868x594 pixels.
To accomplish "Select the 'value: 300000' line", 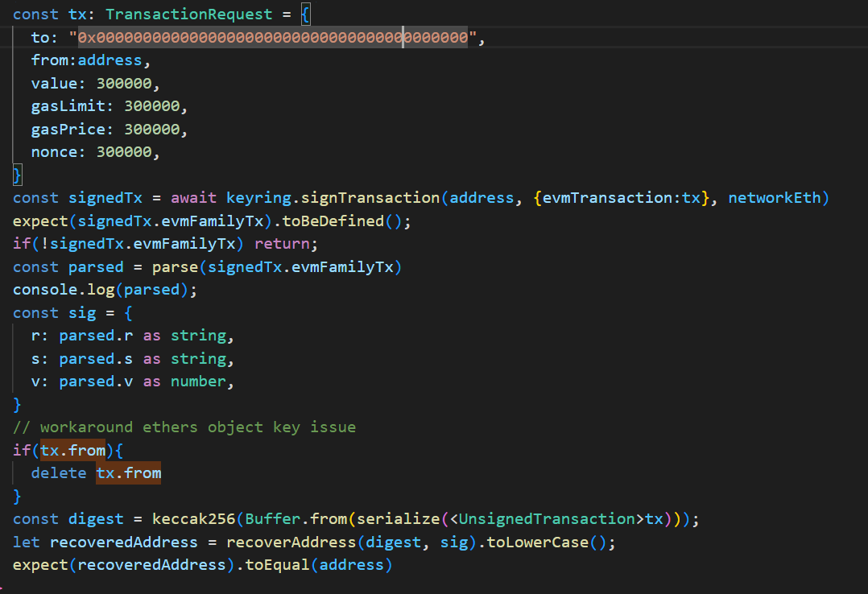I will [95, 84].
